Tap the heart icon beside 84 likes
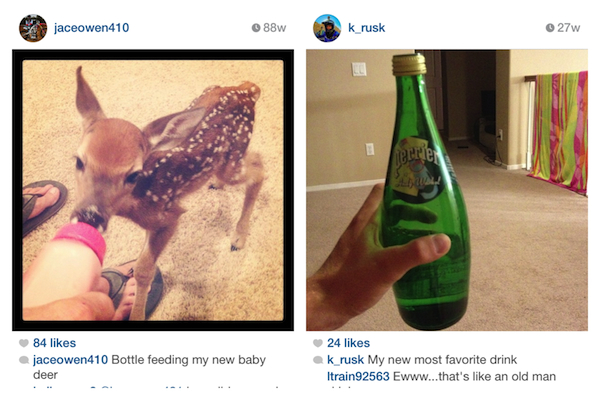This screenshot has width=600, height=400. (x=24, y=343)
